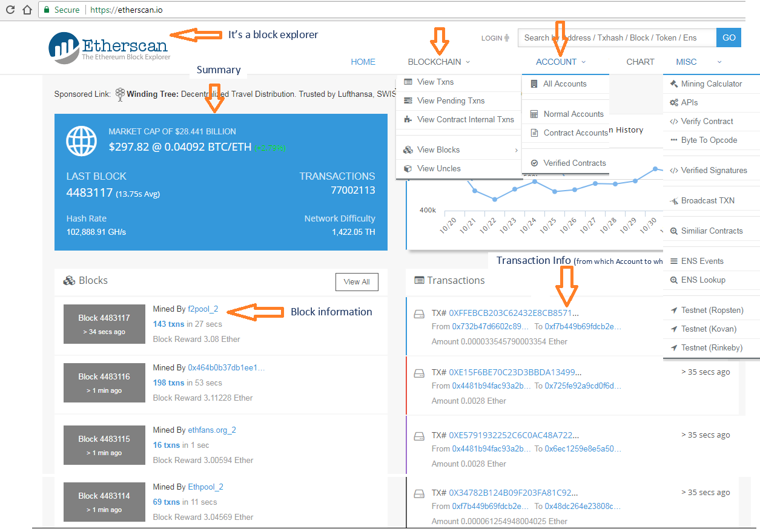Expand the ACCOUNT dropdown menu
The image size is (760, 532).
pos(561,62)
